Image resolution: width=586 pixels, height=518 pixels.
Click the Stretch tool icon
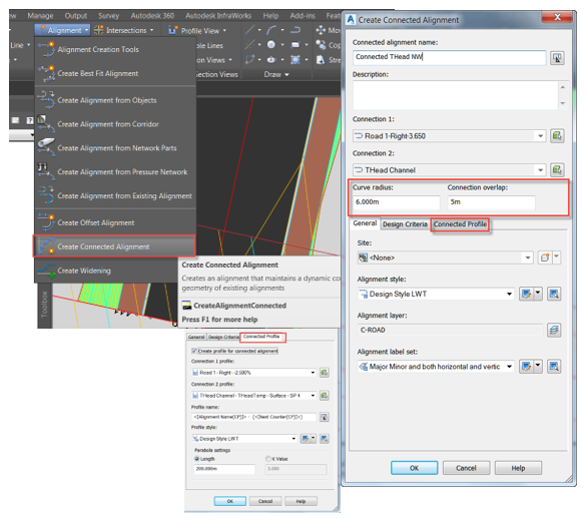pos(321,60)
